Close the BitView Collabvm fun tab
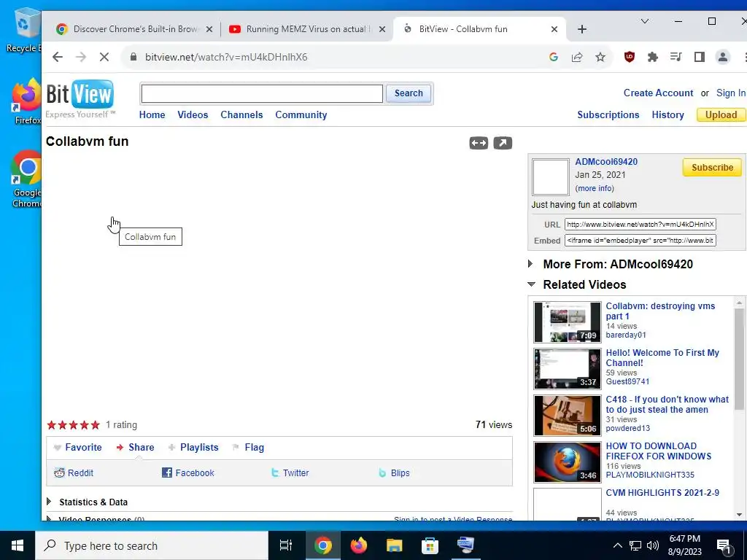Image resolution: width=747 pixels, height=560 pixels. click(554, 29)
